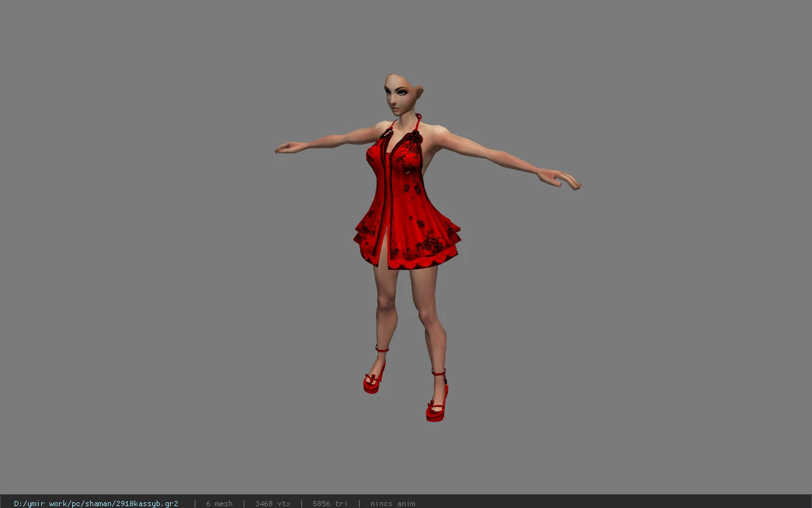Click the file path D:/ymir work/pc/shaman/2910kassyb.gr2

coord(96,504)
